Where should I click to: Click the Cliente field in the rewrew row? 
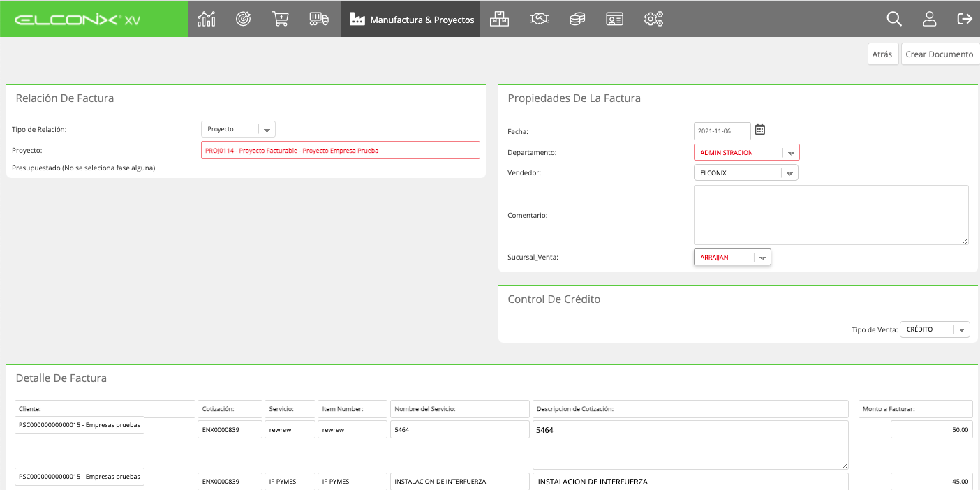click(80, 425)
